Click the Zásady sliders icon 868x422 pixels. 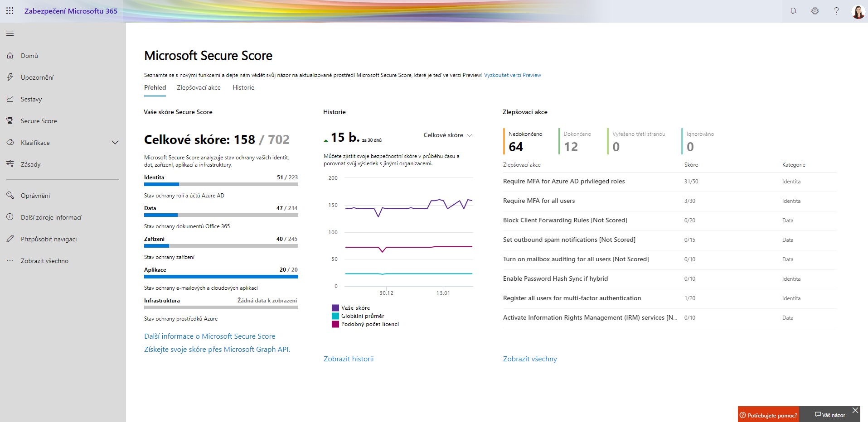tap(10, 164)
